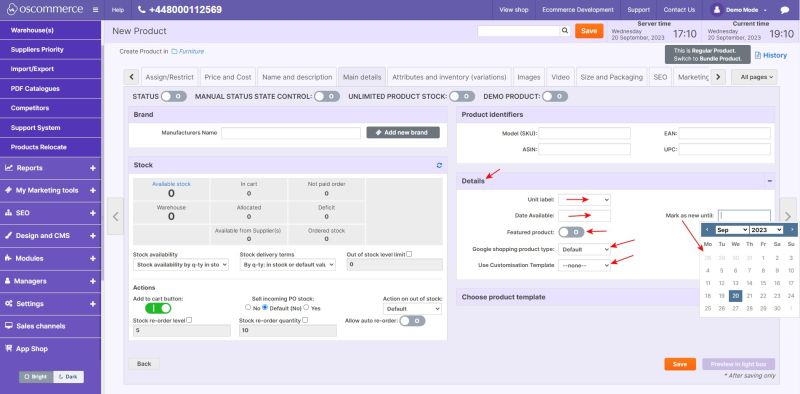The width and height of the screenshot is (800, 394).
Task: Open Action on out of stock dropdown
Action: point(412,309)
